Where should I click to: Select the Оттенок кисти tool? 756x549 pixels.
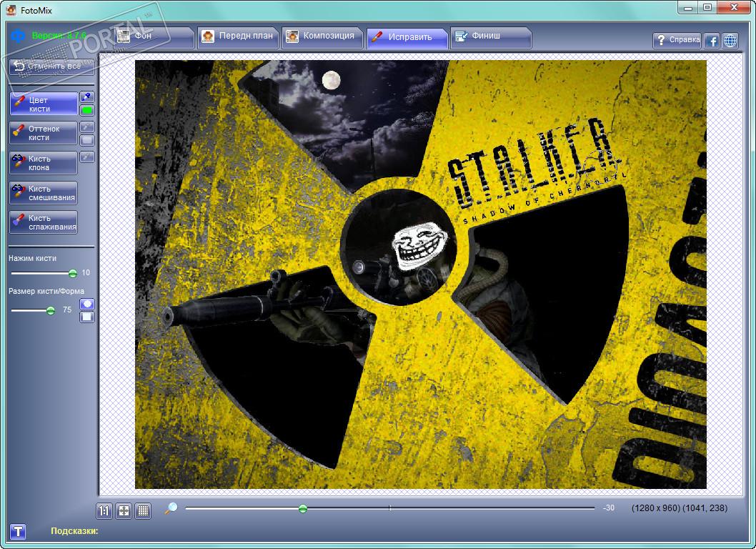43,133
